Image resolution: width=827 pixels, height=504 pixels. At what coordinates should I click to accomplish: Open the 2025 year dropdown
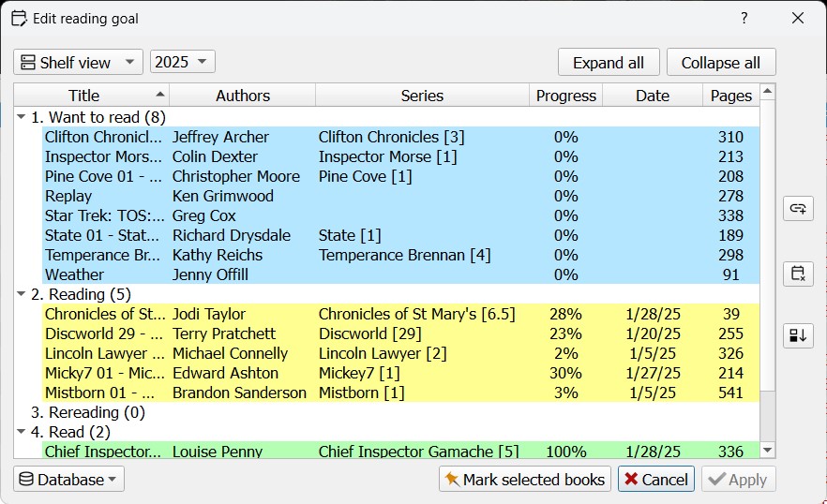click(x=183, y=62)
